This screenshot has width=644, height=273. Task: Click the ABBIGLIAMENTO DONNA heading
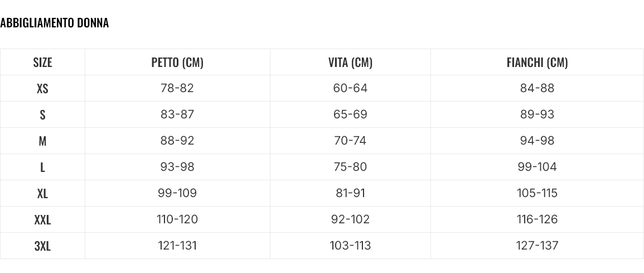54,23
